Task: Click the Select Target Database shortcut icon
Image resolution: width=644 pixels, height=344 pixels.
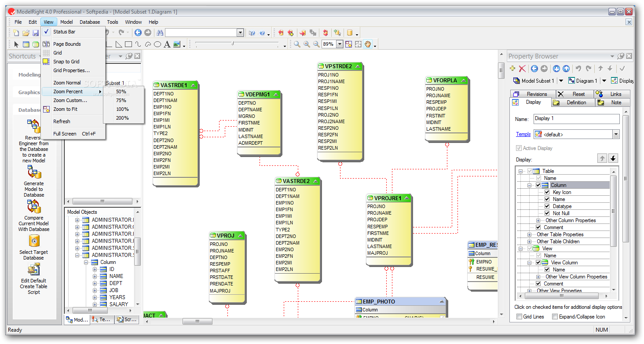Action: (x=34, y=241)
